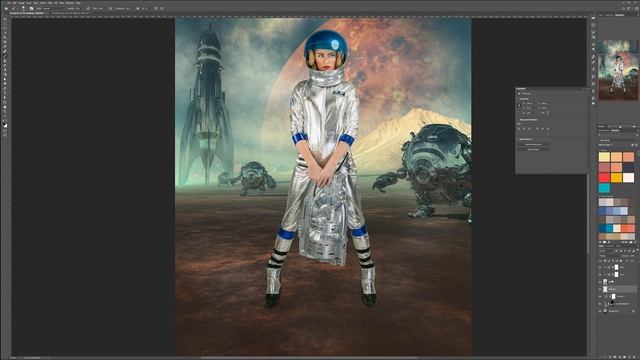Select the pale yellow swatch
The width and height of the screenshot is (640, 360).
[604, 157]
